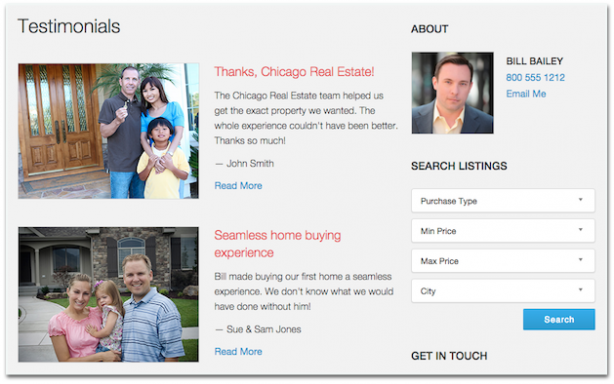Read More under John Smith testimonial
614x384 pixels.
pos(238,186)
